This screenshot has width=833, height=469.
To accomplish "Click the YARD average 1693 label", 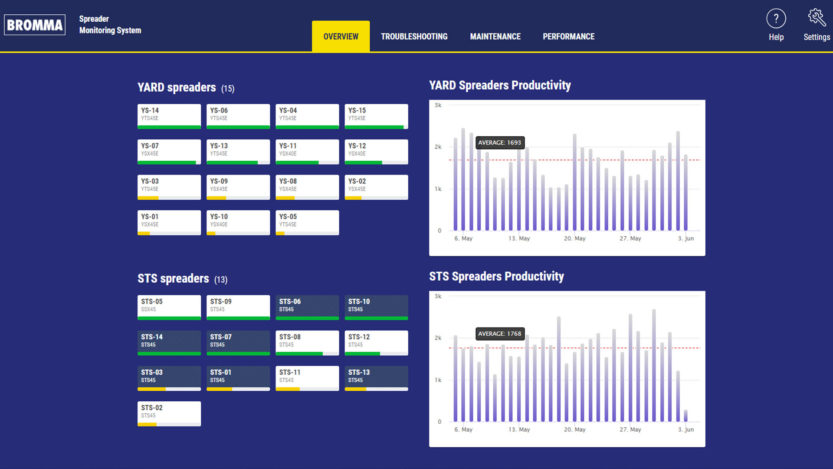I will tap(498, 143).
